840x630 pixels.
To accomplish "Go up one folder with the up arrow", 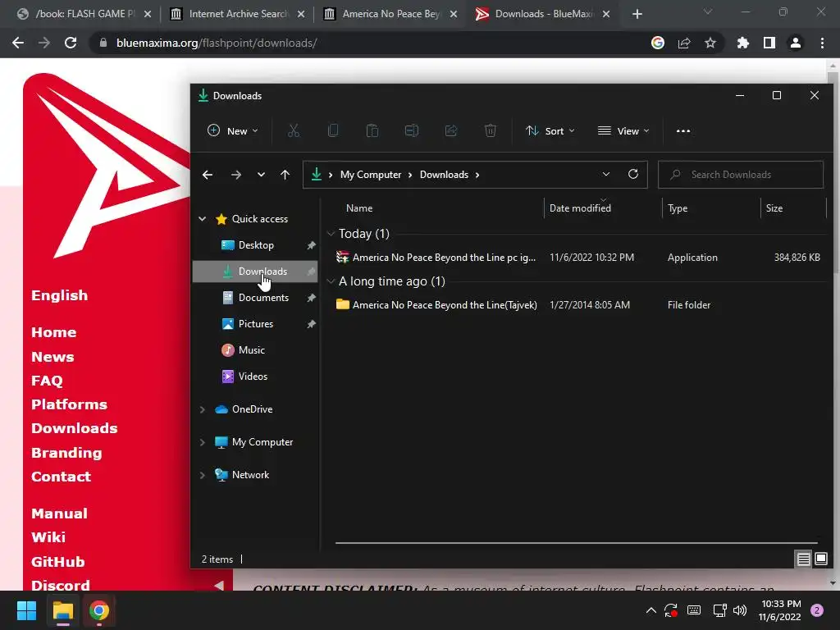I will click(x=285, y=175).
